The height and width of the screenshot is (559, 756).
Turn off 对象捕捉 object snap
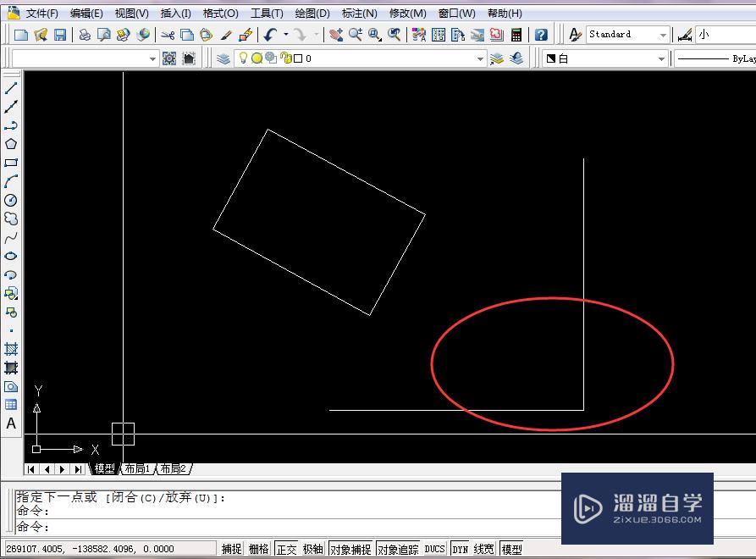350,548
